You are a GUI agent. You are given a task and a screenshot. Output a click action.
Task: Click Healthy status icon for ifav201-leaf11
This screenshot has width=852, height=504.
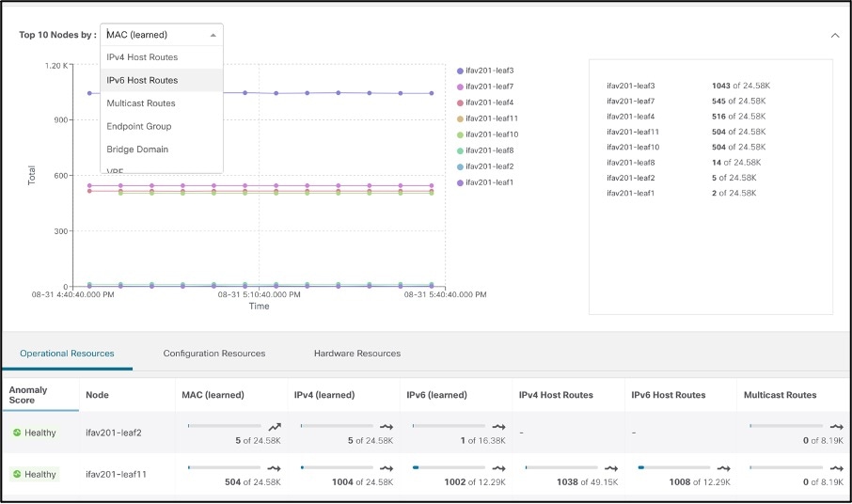click(17, 474)
